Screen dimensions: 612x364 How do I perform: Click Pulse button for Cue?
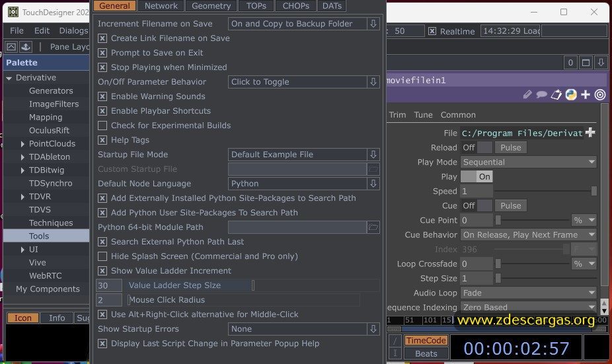click(x=510, y=205)
